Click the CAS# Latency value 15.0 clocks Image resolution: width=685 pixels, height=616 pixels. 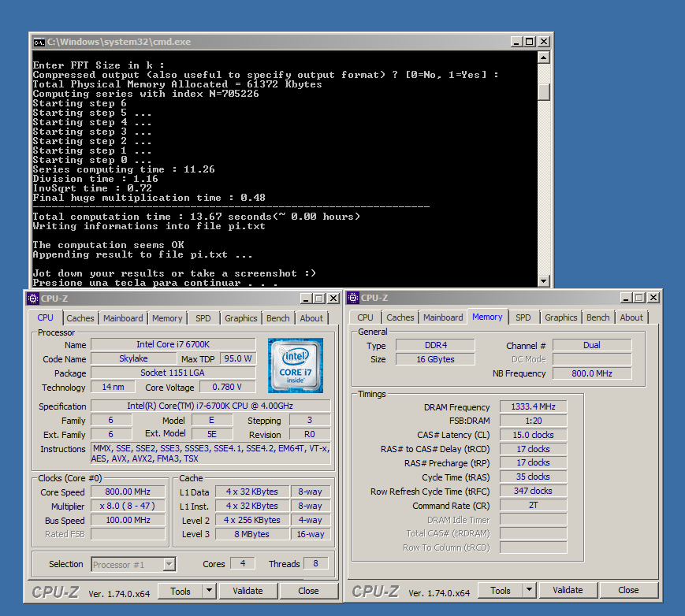(x=534, y=435)
